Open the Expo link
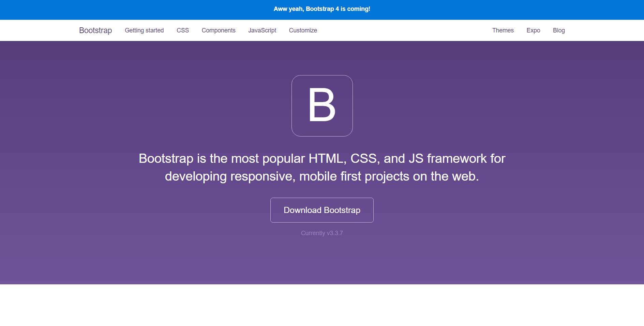 point(533,30)
